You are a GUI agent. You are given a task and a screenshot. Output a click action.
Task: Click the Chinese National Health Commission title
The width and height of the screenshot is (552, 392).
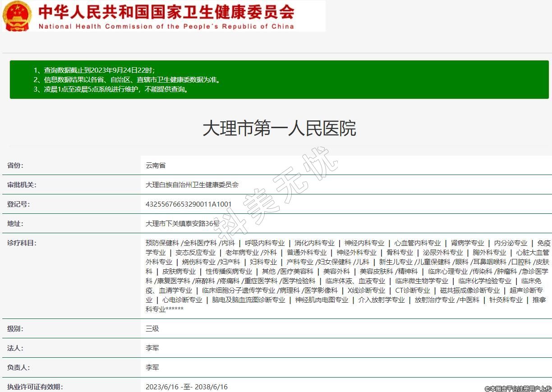pyautogui.click(x=166, y=12)
